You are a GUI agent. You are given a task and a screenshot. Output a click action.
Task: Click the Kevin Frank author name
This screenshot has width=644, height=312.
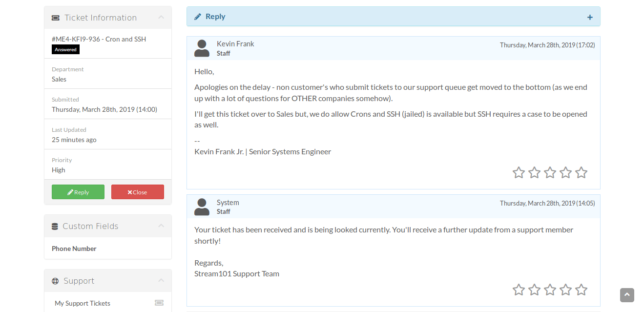tap(235, 44)
